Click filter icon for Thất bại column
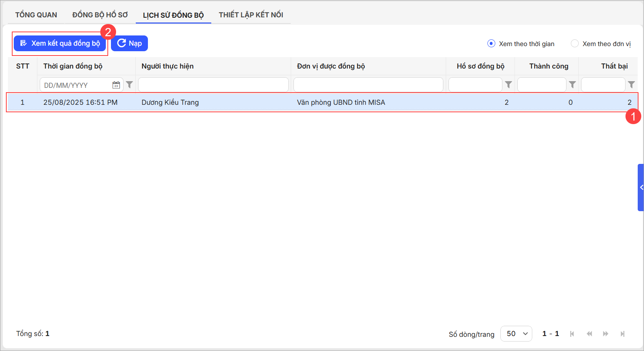 (x=631, y=85)
